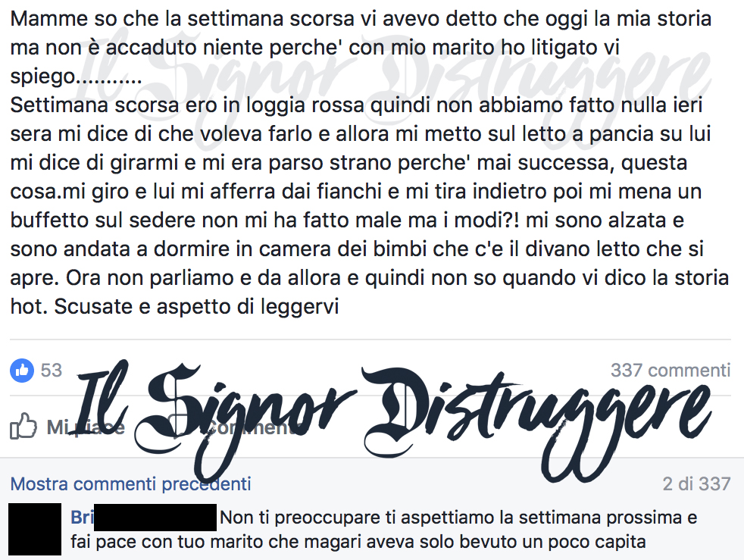Open the 53 reactions count

point(52,370)
